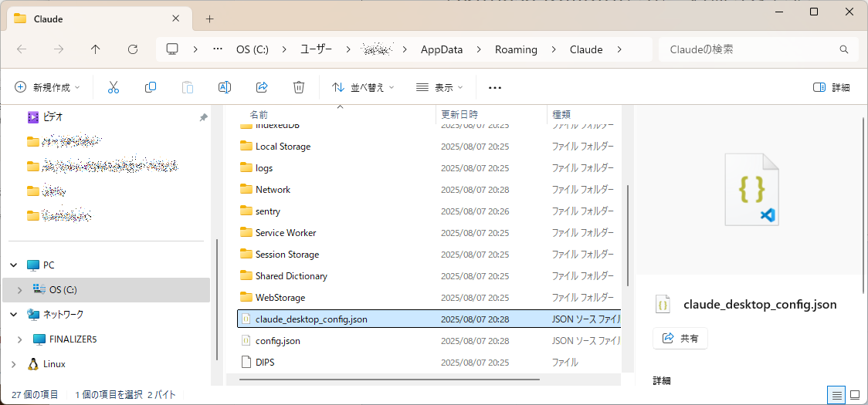This screenshot has height=405, width=868.
Task: Click the Copy icon in toolbar
Action: pyautogui.click(x=151, y=87)
